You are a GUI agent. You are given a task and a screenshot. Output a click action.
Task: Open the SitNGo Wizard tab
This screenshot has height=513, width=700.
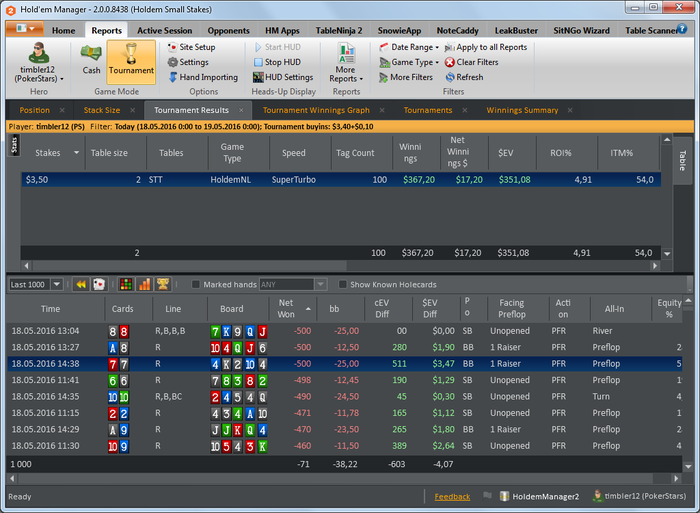coord(581,30)
